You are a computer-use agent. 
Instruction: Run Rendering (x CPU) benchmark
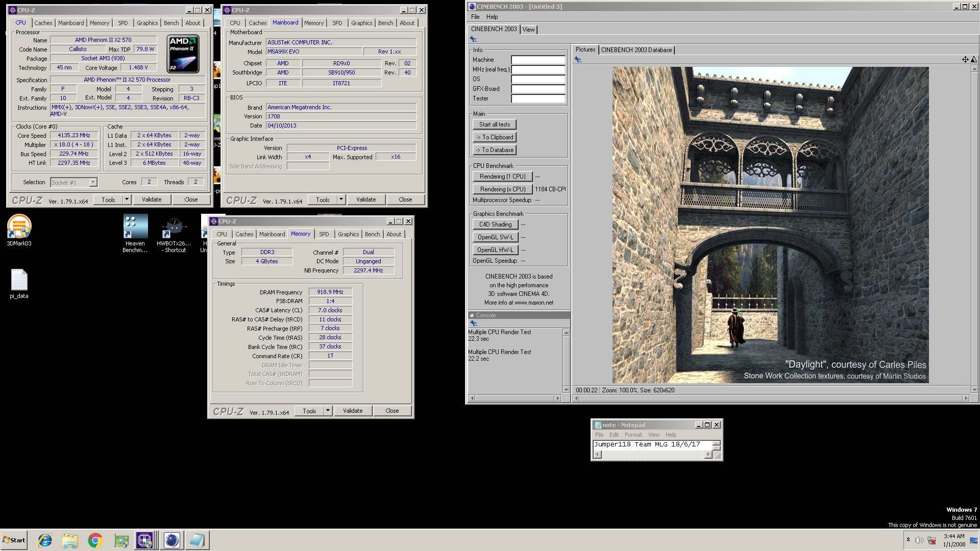(x=503, y=189)
